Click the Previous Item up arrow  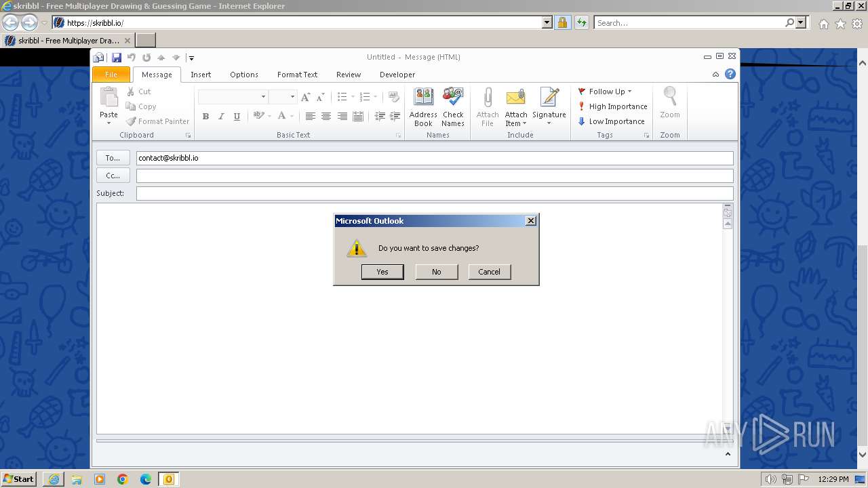point(161,58)
